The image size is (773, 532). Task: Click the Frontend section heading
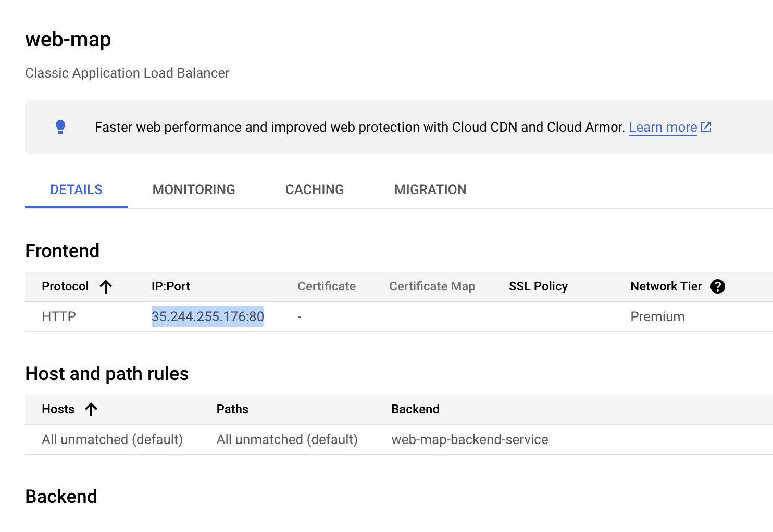(62, 251)
